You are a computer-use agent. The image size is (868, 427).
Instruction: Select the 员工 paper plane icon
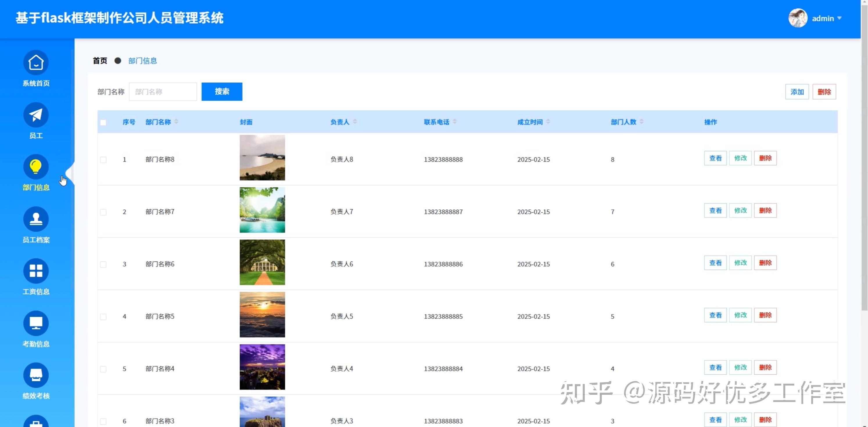[x=36, y=115]
